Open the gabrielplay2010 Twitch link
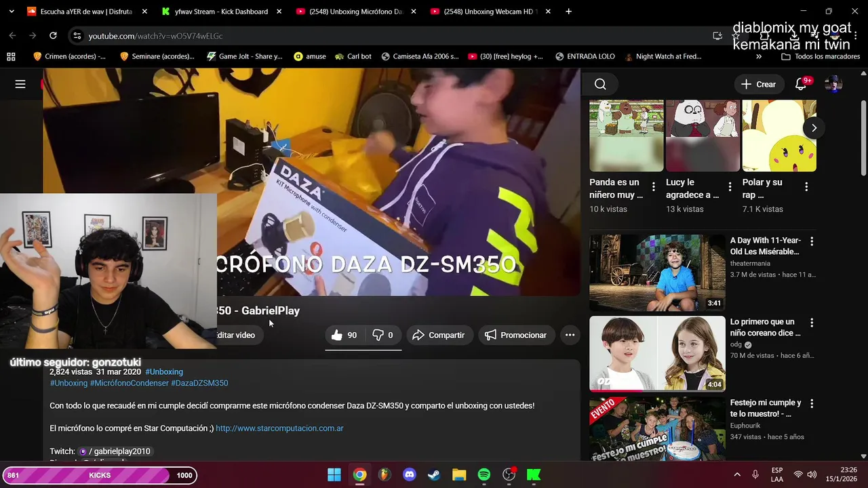The image size is (868, 488). click(115, 451)
